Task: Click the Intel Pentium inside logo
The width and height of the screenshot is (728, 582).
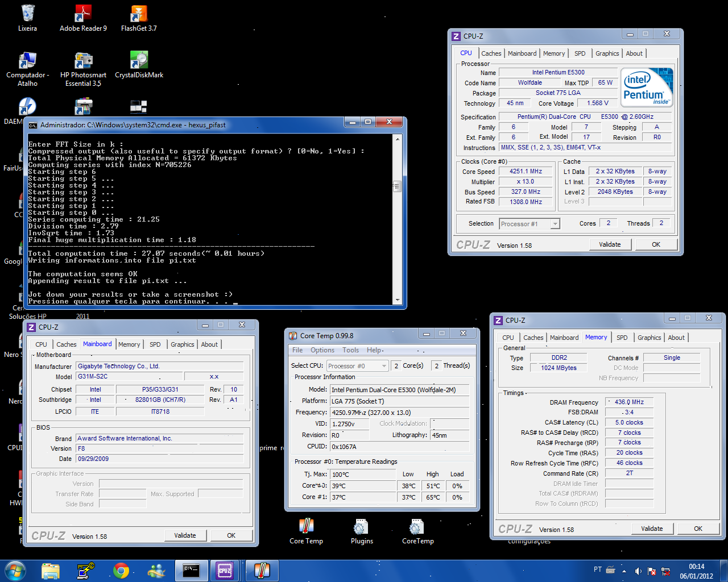Action: [647, 88]
